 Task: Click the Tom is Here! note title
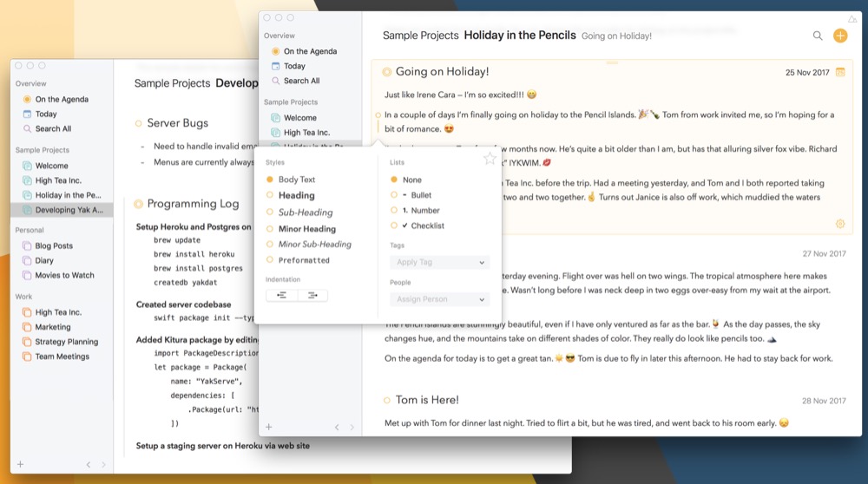(x=427, y=400)
